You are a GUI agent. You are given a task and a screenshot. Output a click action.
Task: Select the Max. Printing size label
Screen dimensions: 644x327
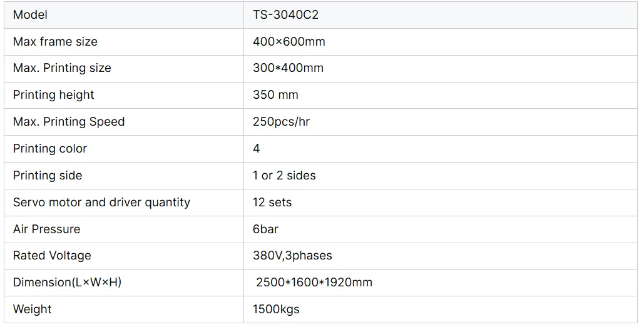tap(62, 68)
